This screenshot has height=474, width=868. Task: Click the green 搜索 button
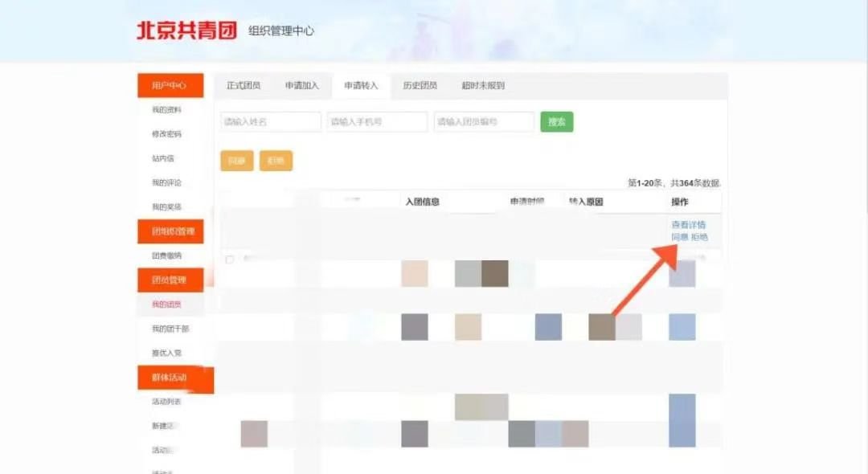(557, 121)
